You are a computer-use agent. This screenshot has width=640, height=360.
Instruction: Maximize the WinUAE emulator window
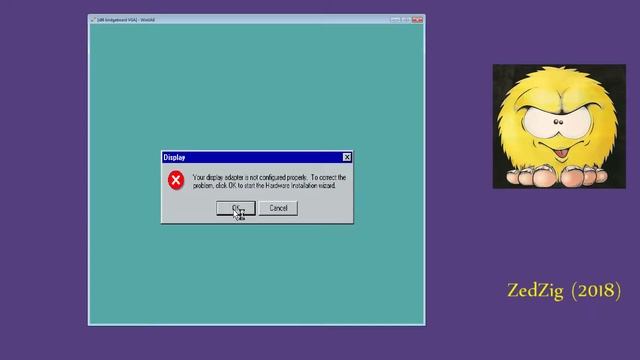point(405,20)
